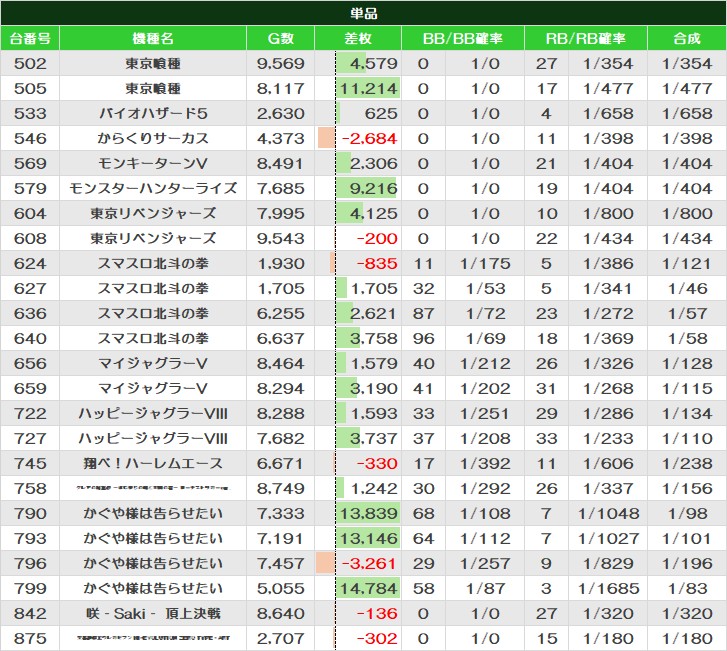Screen dimensions: 727x651
Task: Click スマスロ北斗の拳 in row 627
Action: 153,289
